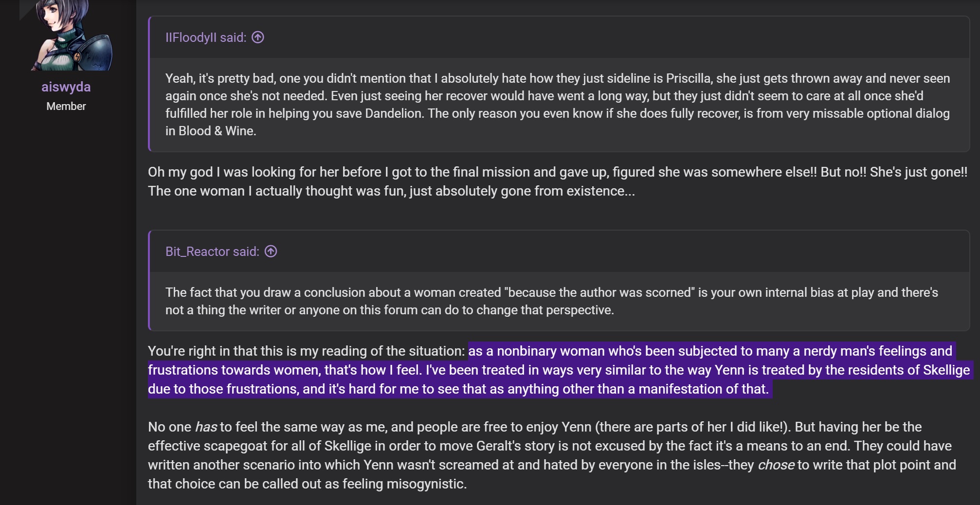Click the highlighted 'nonbinary woman' sentence selection
980x505 pixels.
pyautogui.click(x=559, y=370)
